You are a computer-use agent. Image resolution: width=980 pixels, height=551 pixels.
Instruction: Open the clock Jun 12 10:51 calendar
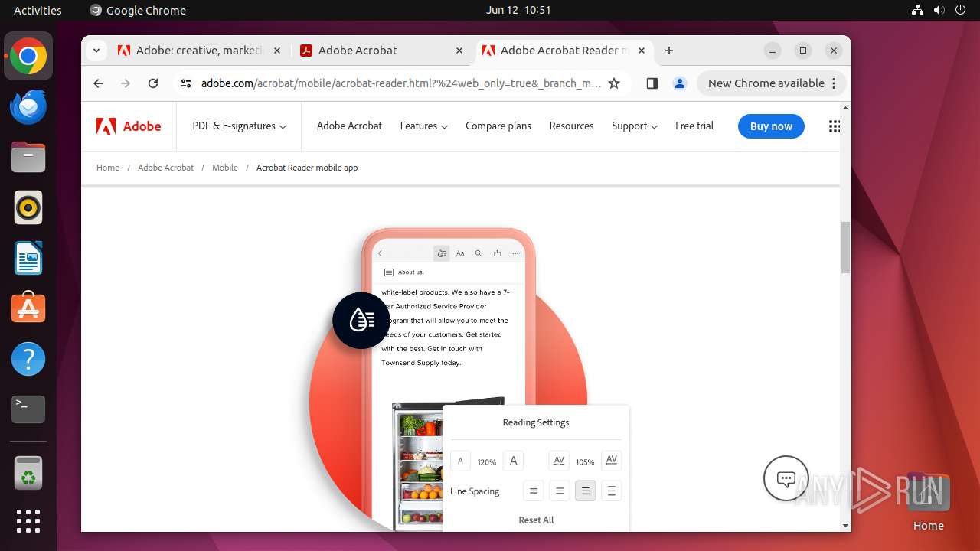[x=518, y=10]
